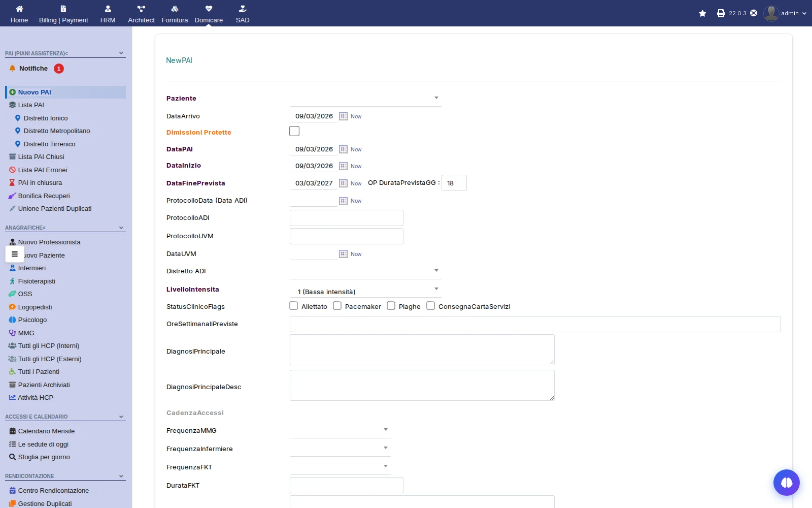812x508 pixels.
Task: Open calendar picker for DataInizio
Action: [343, 166]
